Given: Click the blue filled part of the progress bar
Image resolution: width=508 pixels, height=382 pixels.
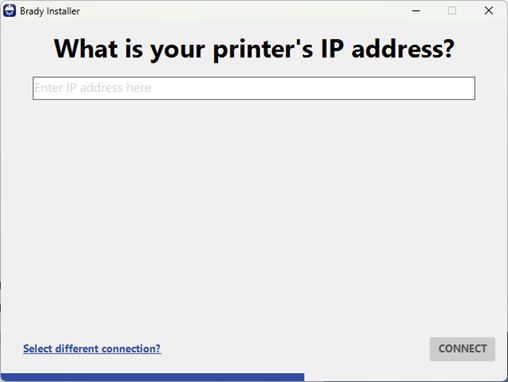Looking at the screenshot, I should click(x=152, y=377).
